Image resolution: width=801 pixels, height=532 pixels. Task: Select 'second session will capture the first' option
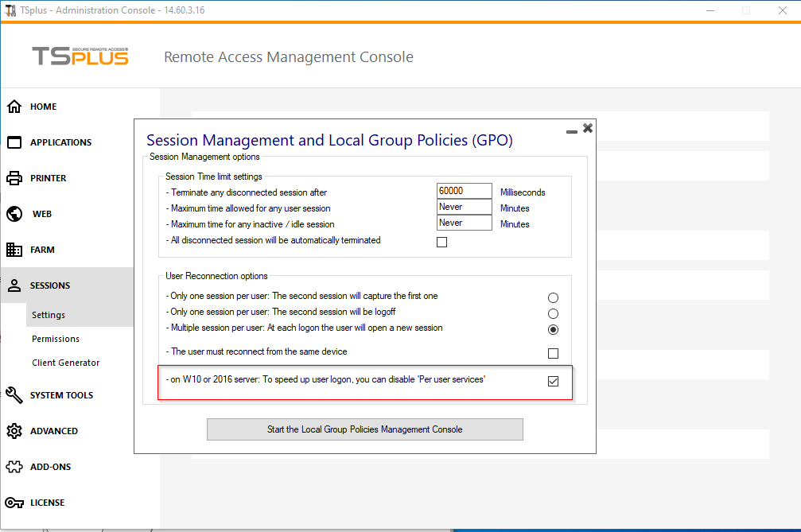[553, 297]
